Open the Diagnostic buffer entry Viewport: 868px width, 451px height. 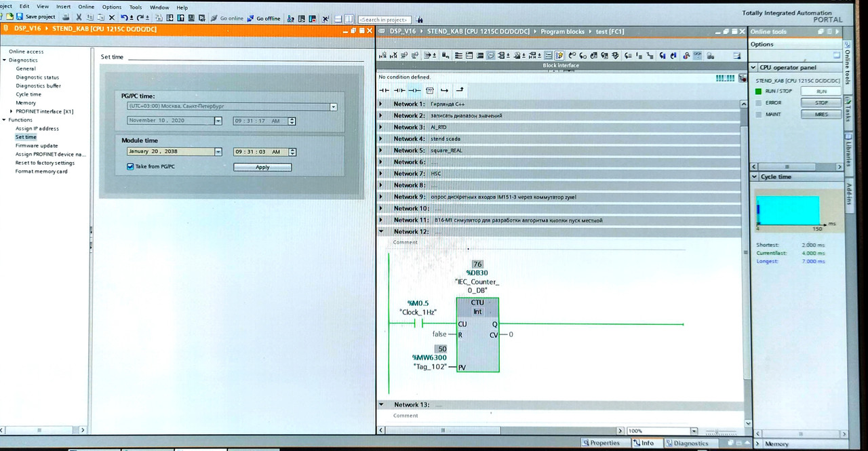pos(38,85)
